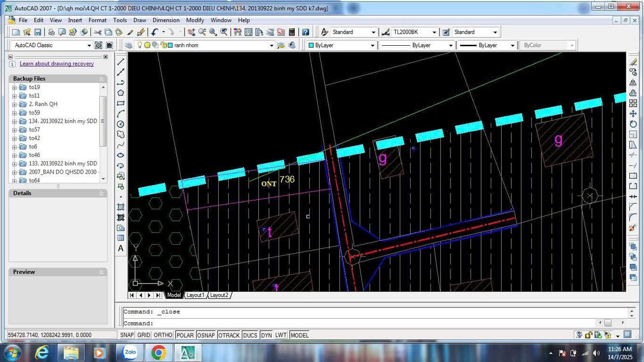Enable ORTHO mode in the status bar
Image resolution: width=644 pixels, height=362 pixels.
point(163,335)
